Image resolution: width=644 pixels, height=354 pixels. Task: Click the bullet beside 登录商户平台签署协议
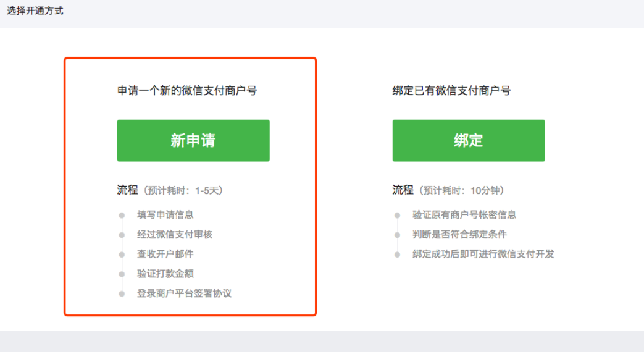122,293
